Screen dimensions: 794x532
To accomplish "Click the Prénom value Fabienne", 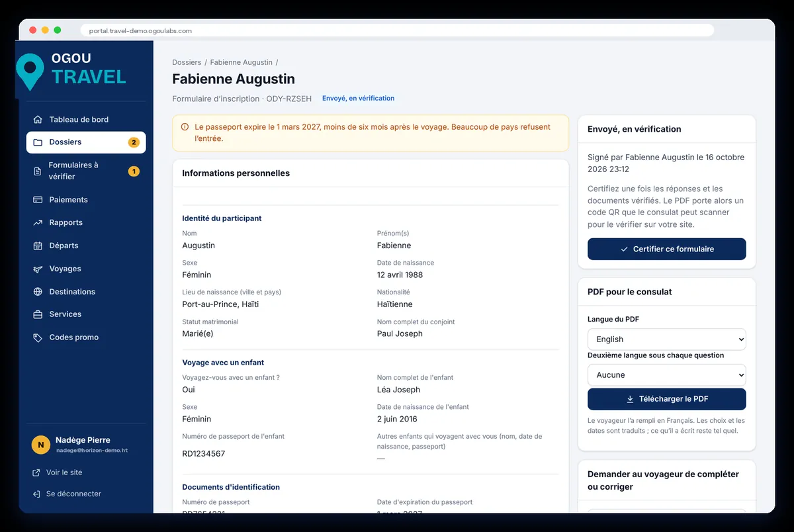I will coord(394,245).
